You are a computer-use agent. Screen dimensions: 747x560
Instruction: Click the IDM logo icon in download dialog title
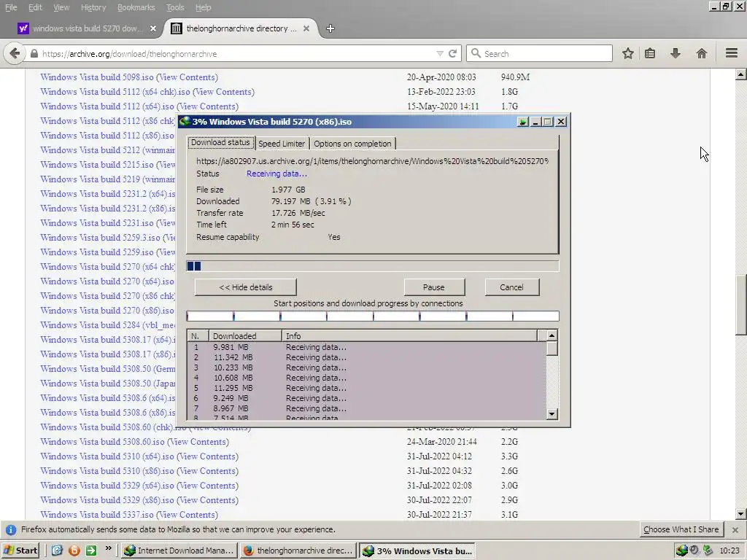(185, 122)
